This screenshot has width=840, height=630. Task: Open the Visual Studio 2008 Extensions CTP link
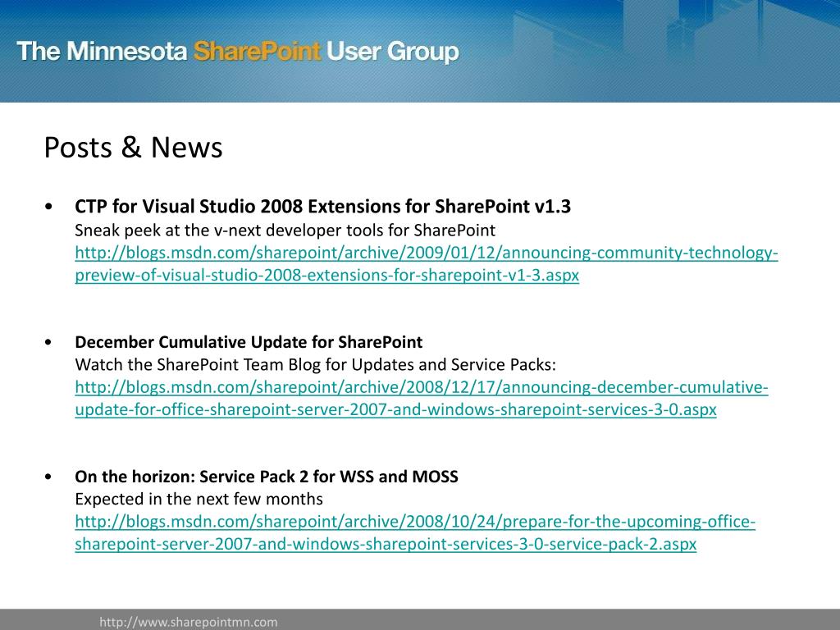click(426, 263)
